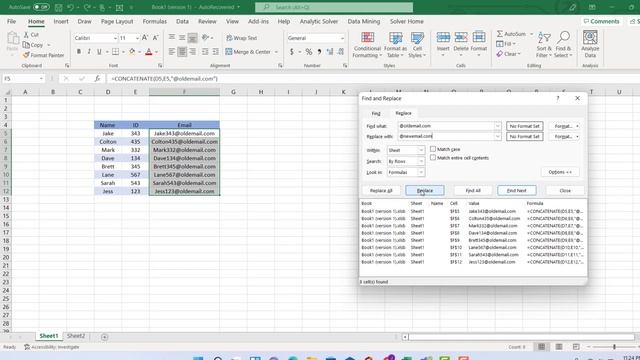Click the Insert Function fx button
This screenshot has width=640, height=360.
pyautogui.click(x=97, y=79)
